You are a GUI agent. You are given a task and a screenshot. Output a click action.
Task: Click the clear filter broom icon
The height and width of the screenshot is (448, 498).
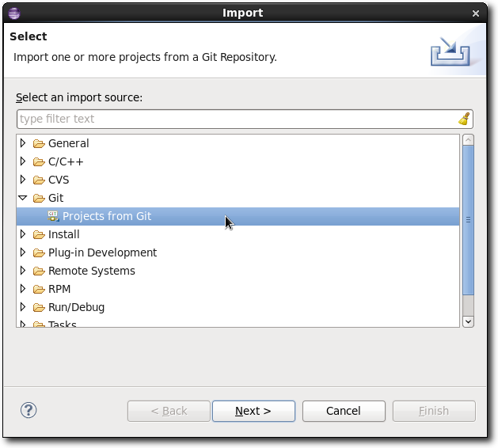(464, 119)
